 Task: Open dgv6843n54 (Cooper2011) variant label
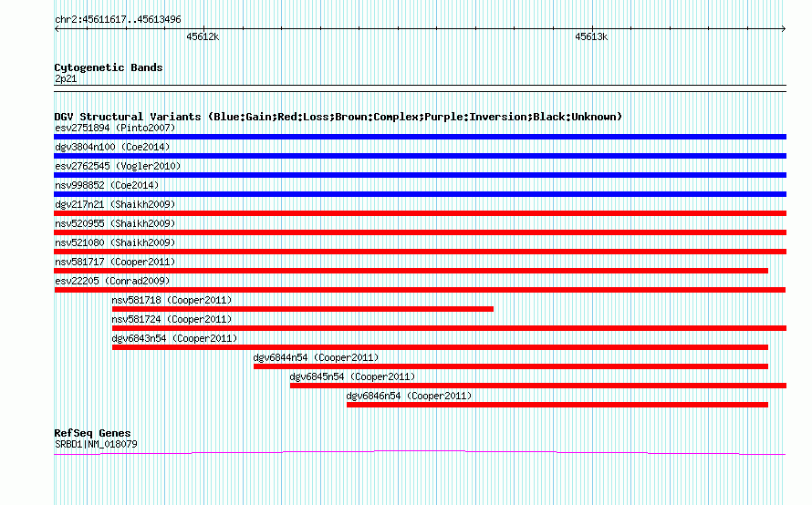point(174,338)
